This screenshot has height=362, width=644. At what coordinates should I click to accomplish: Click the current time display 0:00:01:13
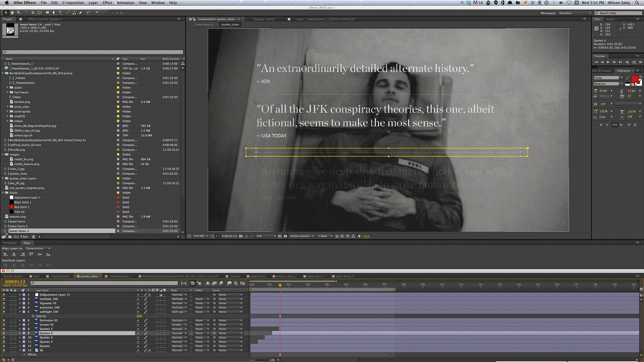pyautogui.click(x=15, y=281)
